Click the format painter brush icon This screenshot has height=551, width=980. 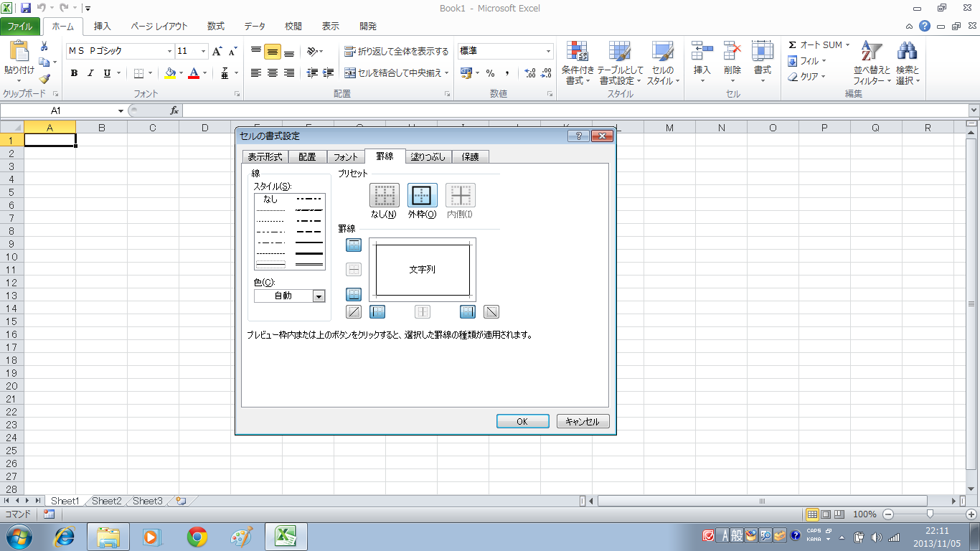(x=44, y=79)
